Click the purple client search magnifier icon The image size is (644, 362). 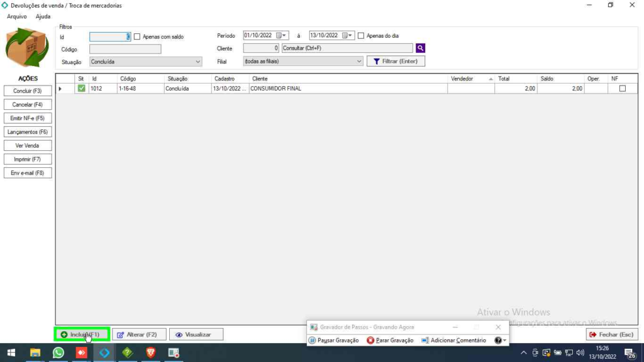pyautogui.click(x=420, y=48)
